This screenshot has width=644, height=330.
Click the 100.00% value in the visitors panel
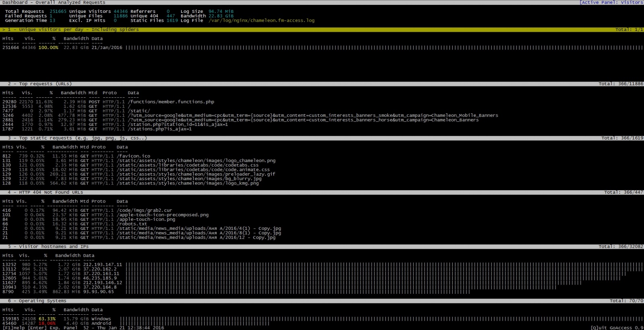(x=48, y=48)
